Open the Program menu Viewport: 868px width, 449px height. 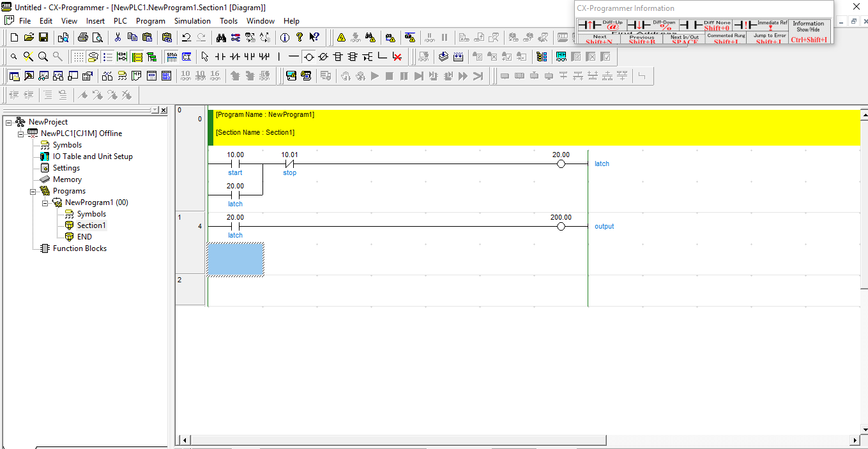point(150,20)
